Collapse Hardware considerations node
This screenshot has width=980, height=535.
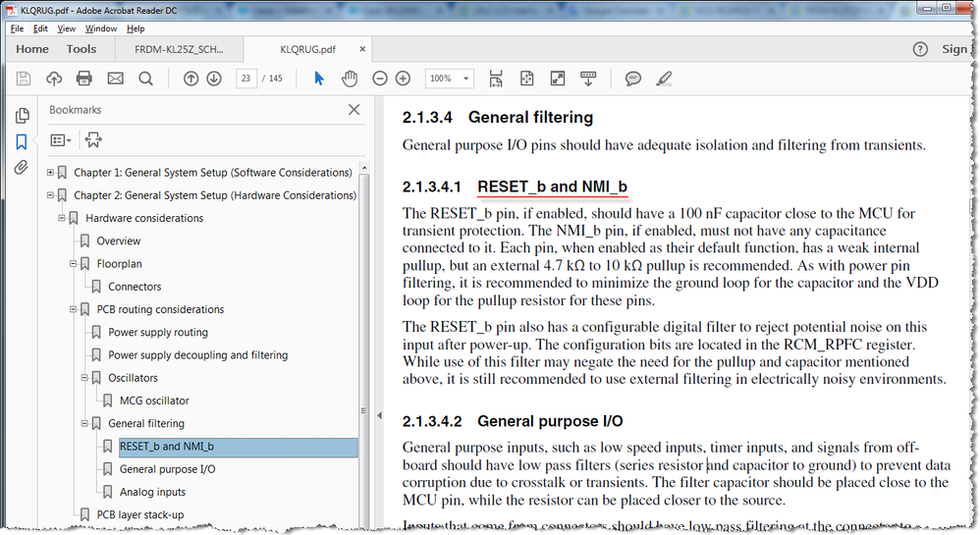(61, 218)
